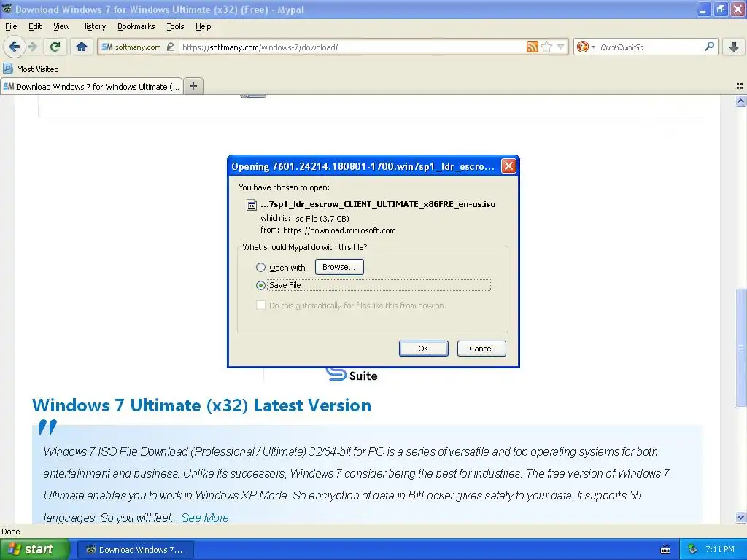
Task: Click the Download Windows 7 taskbar button
Action: 135,550
